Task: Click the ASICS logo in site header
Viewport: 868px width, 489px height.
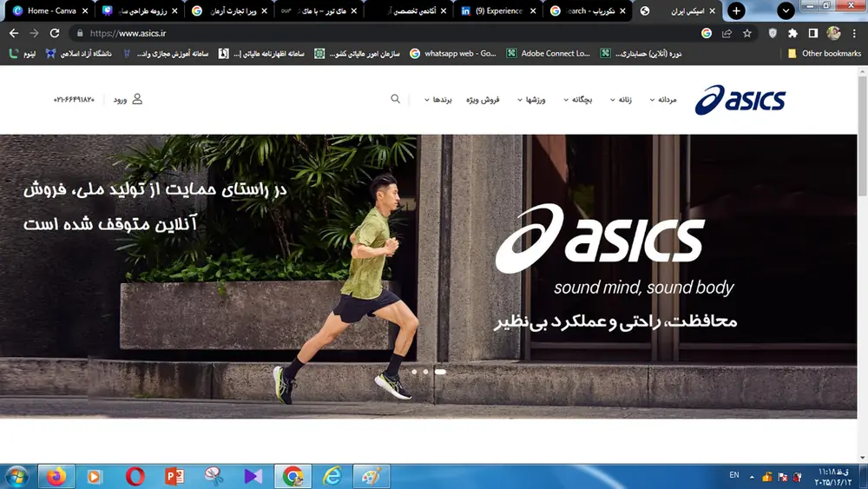Action: click(740, 100)
